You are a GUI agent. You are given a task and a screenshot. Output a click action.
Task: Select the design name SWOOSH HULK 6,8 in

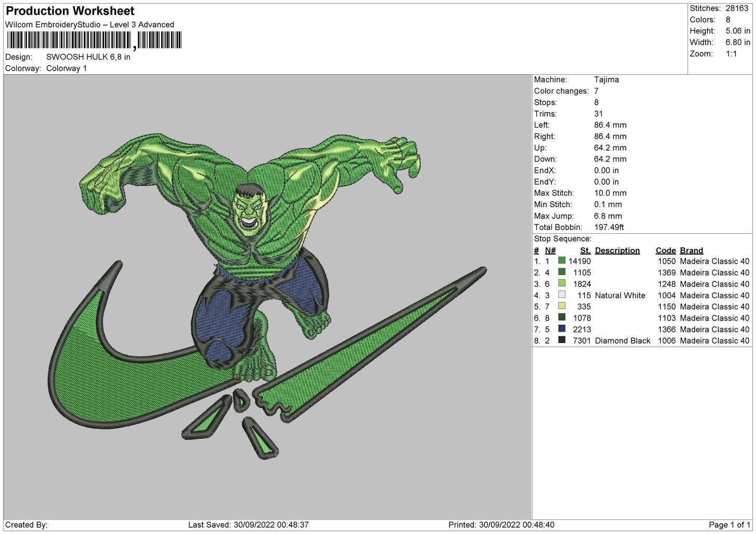(88, 57)
